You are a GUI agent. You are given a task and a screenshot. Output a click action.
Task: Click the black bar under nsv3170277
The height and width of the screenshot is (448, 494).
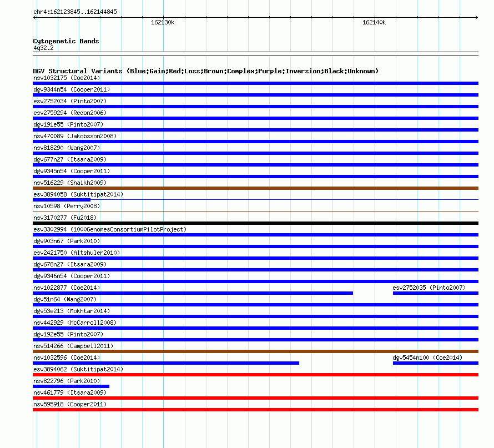255,223
